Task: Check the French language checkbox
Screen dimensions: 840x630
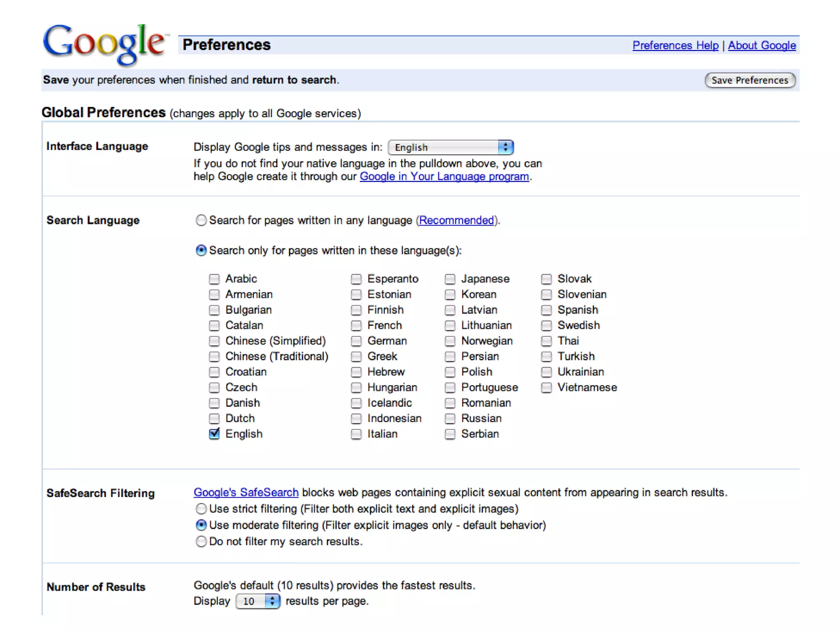Action: pos(356,326)
